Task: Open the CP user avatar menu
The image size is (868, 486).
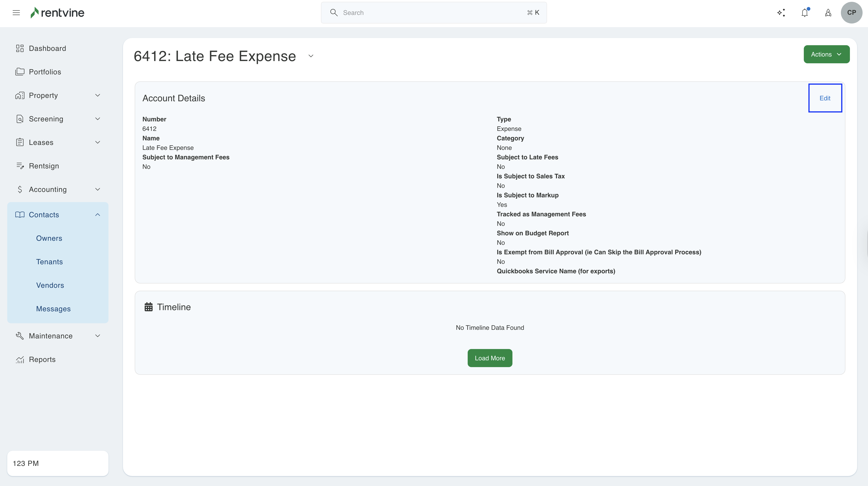Action: [851, 13]
